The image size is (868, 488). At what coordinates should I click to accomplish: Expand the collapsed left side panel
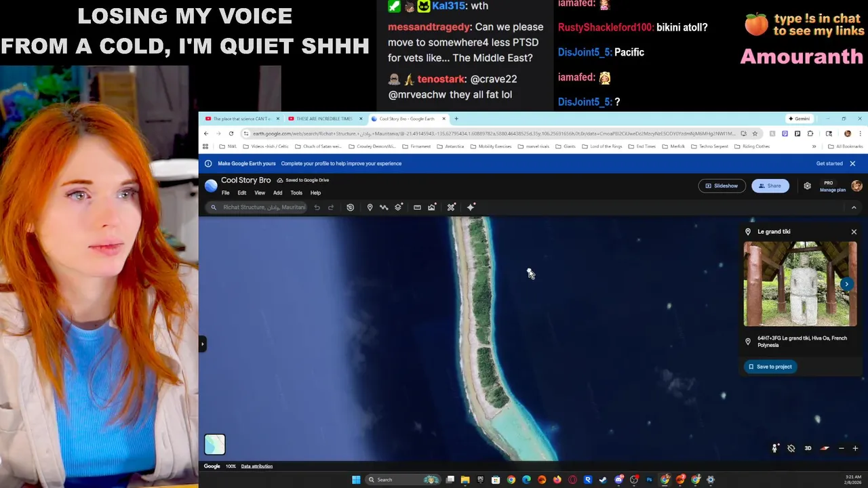[202, 344]
